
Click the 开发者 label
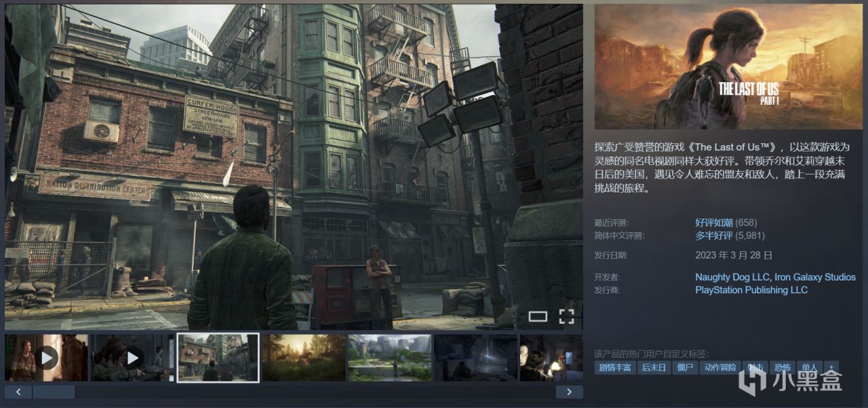tap(608, 277)
